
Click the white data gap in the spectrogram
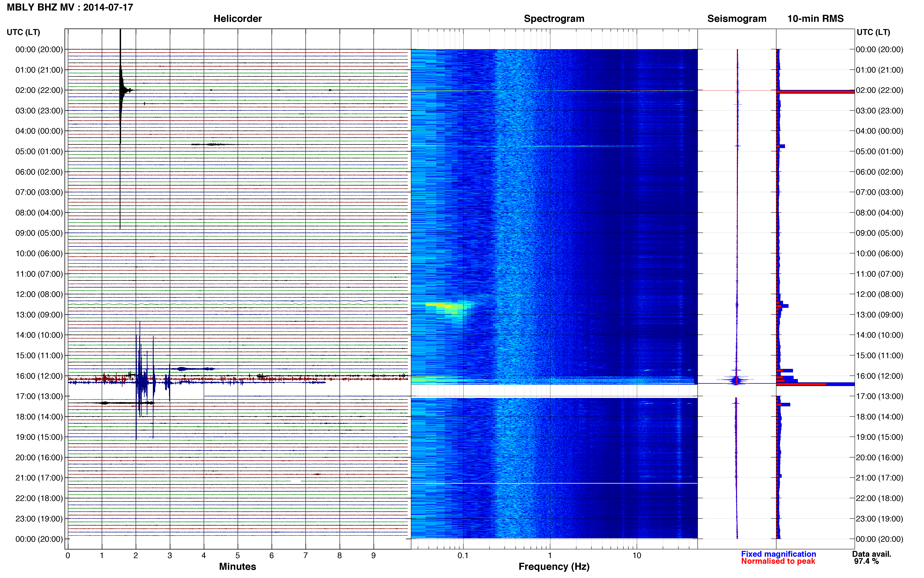coord(554,391)
